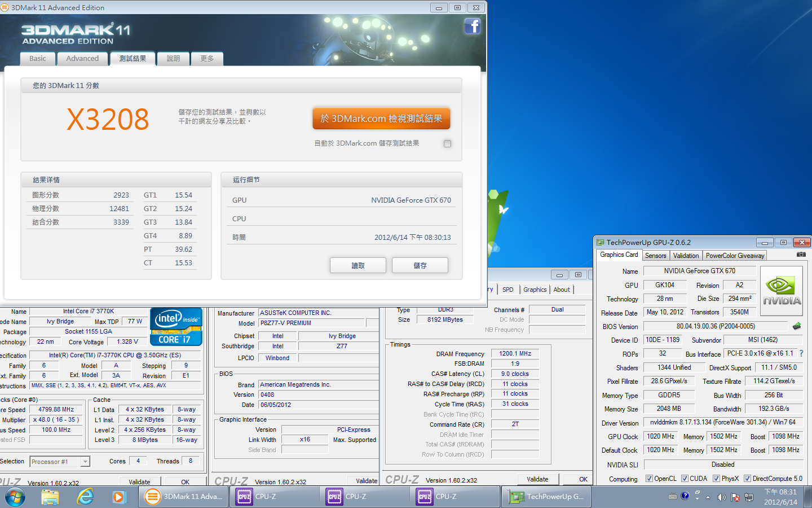Select the 測試結果 tab in 3DMark 11
This screenshot has width=812, height=508.
point(133,58)
